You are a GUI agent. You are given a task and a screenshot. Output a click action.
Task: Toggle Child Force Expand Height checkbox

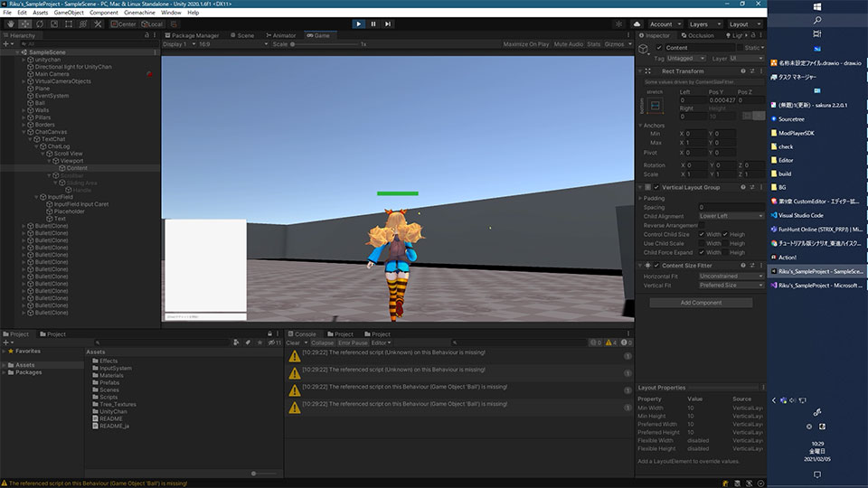(x=725, y=252)
